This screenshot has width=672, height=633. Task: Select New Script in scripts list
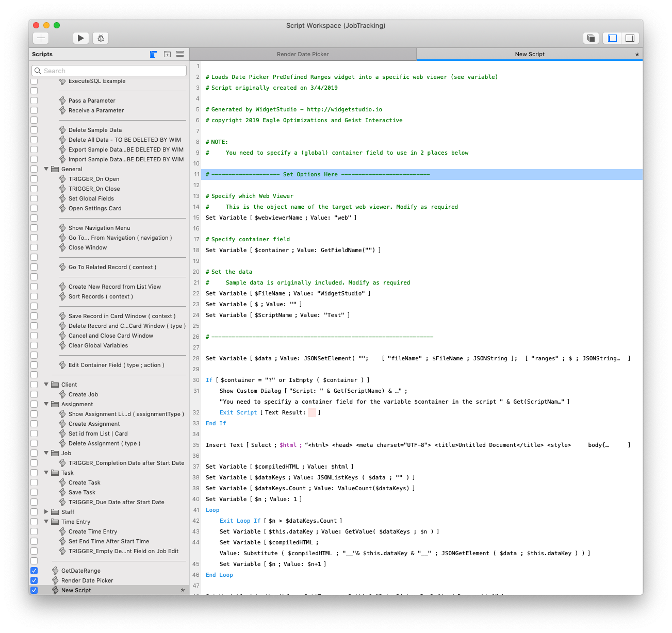tap(76, 590)
